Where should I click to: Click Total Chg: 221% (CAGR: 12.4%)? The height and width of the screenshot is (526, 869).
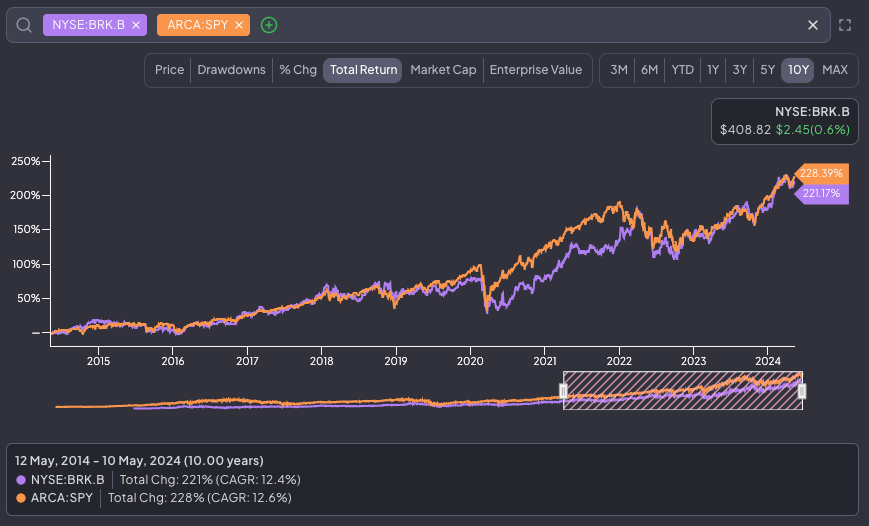pyautogui.click(x=210, y=480)
